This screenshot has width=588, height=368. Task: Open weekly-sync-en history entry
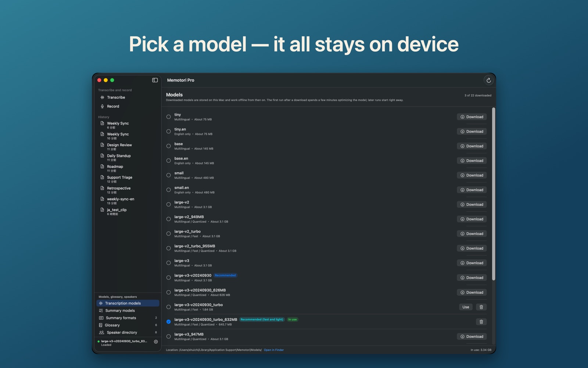(x=128, y=201)
